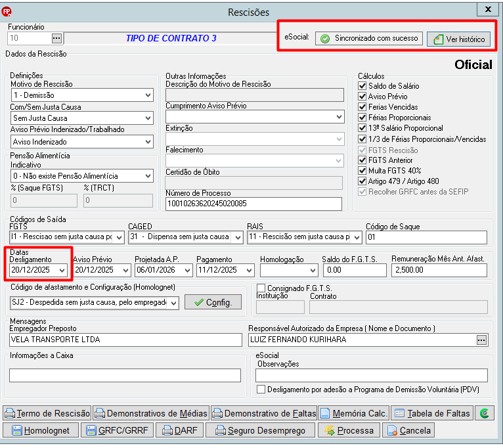Generate GRFC/GRRF file
This screenshot has height=448, width=503.
(x=118, y=430)
